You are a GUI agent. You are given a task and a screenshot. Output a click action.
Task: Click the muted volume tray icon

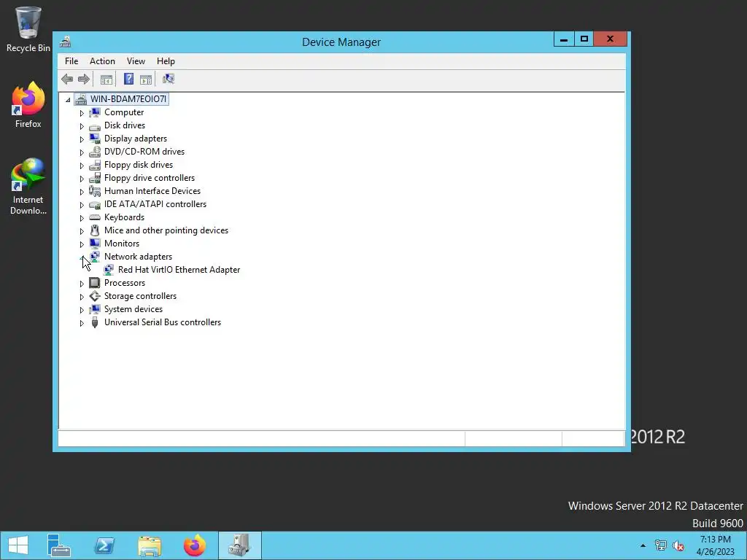[x=678, y=545]
